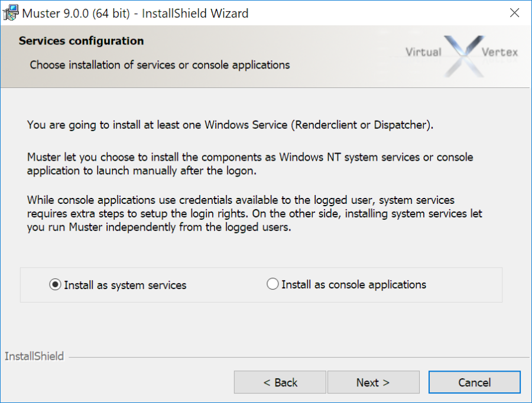
Task: Click the InstallShield branding text bottom left
Action: [x=34, y=356]
